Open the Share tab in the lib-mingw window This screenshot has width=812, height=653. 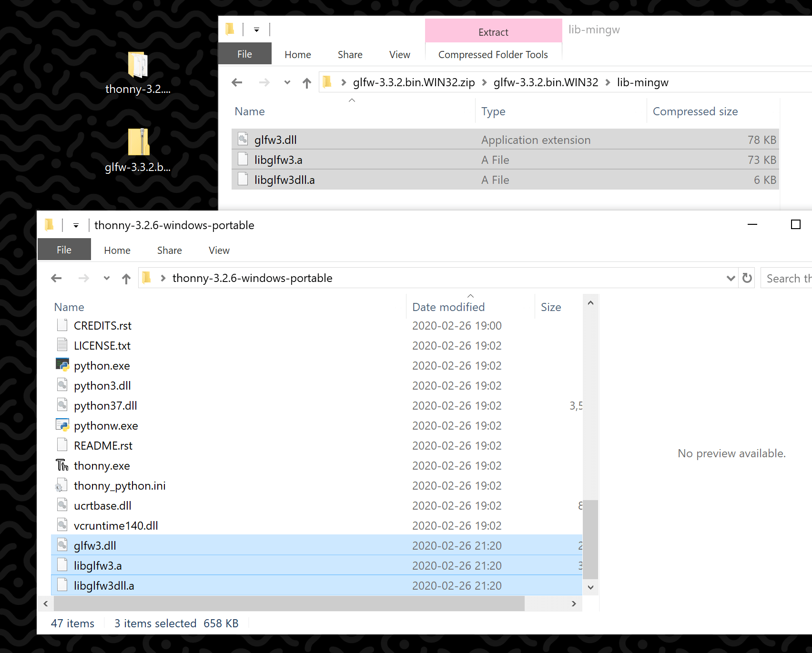[350, 54]
